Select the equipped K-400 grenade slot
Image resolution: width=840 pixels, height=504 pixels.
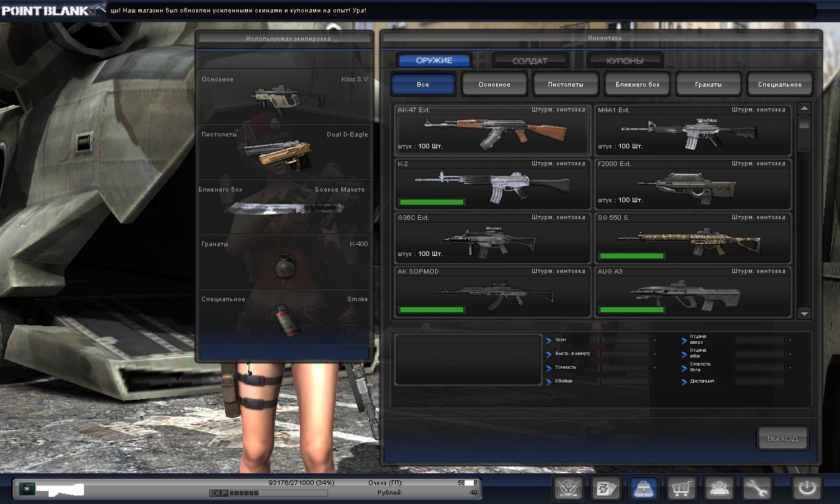(285, 262)
